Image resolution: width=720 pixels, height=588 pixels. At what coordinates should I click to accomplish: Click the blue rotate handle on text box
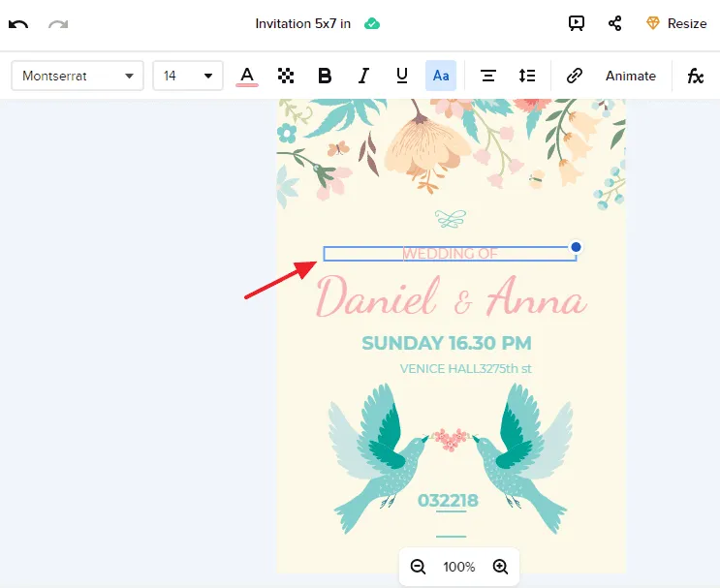576,247
